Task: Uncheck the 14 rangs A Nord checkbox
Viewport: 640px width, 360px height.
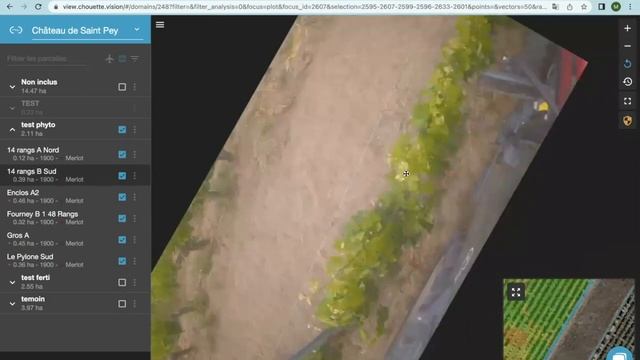Action: point(122,154)
